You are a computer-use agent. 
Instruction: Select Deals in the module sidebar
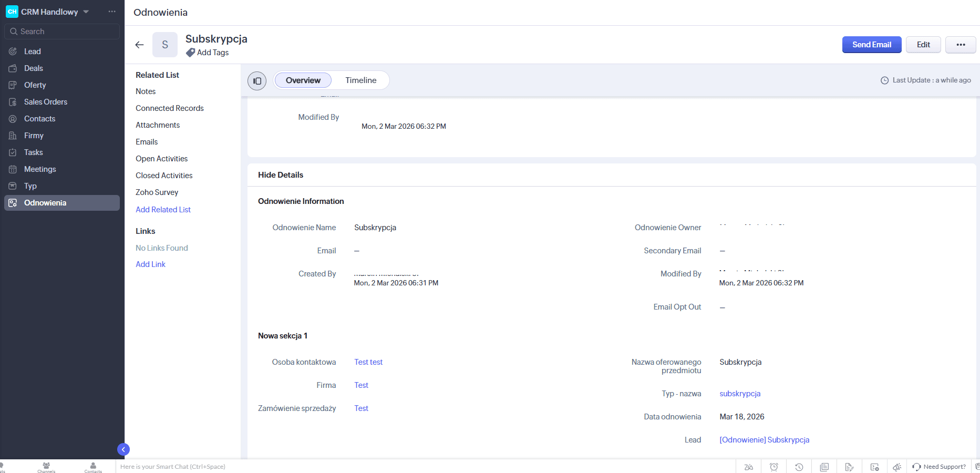(33, 68)
